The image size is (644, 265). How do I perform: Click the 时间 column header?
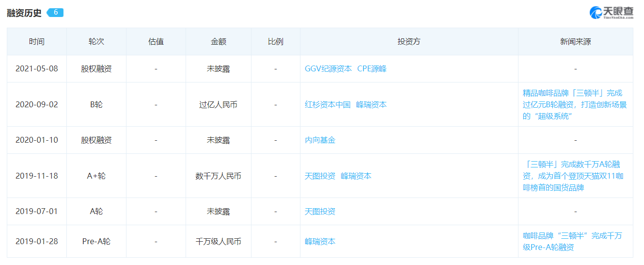point(36,42)
